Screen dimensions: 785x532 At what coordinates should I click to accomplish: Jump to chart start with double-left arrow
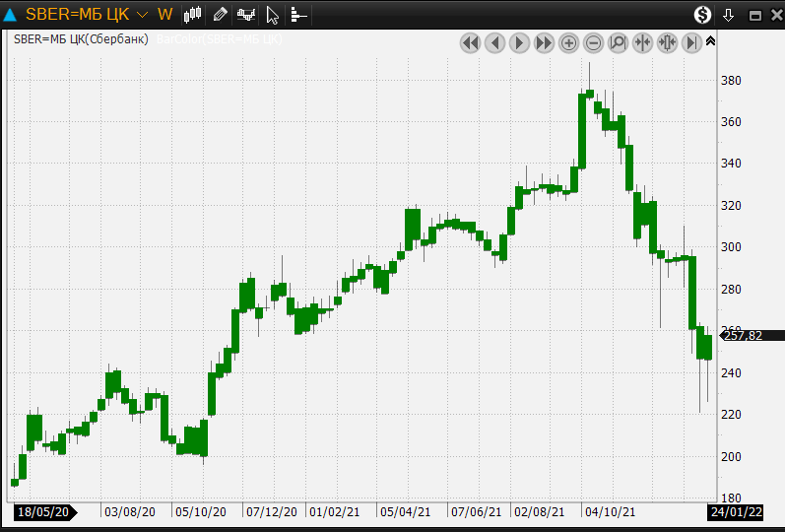pos(470,42)
